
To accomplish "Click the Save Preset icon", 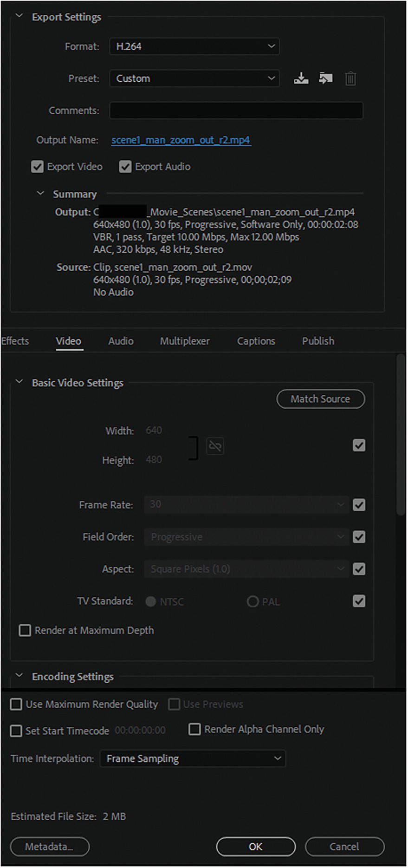I will pos(301,78).
